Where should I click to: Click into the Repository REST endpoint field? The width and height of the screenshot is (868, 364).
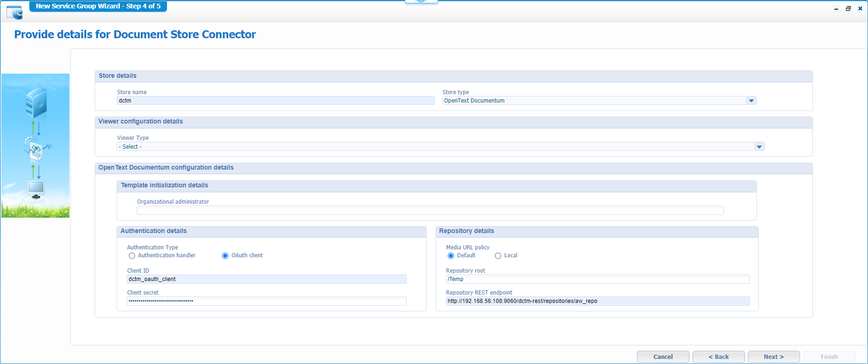pos(597,301)
